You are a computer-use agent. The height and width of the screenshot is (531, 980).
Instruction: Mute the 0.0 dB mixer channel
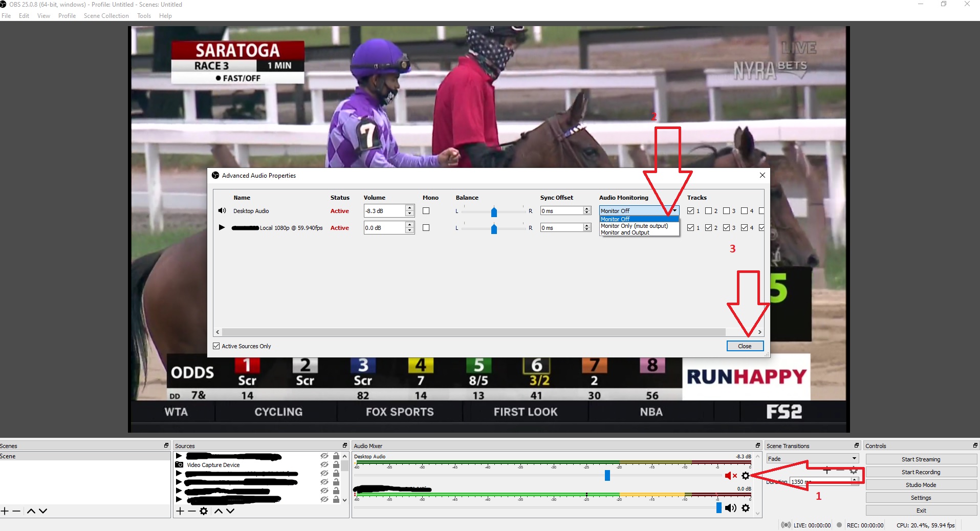(x=731, y=508)
